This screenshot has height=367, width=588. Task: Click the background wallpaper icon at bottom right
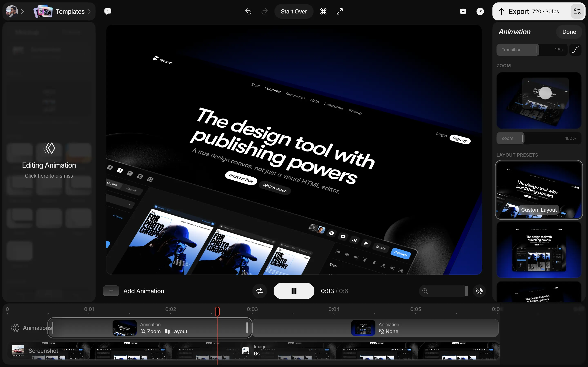click(x=479, y=291)
